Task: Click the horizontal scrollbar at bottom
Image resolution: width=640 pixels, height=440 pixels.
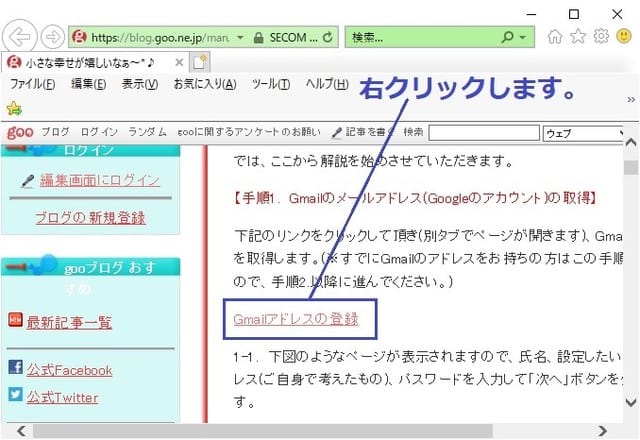Action: coord(300,431)
